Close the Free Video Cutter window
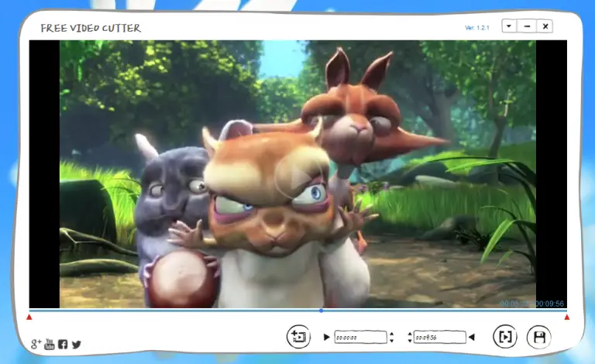Screen dimensions: 595x364 (x=545, y=26)
